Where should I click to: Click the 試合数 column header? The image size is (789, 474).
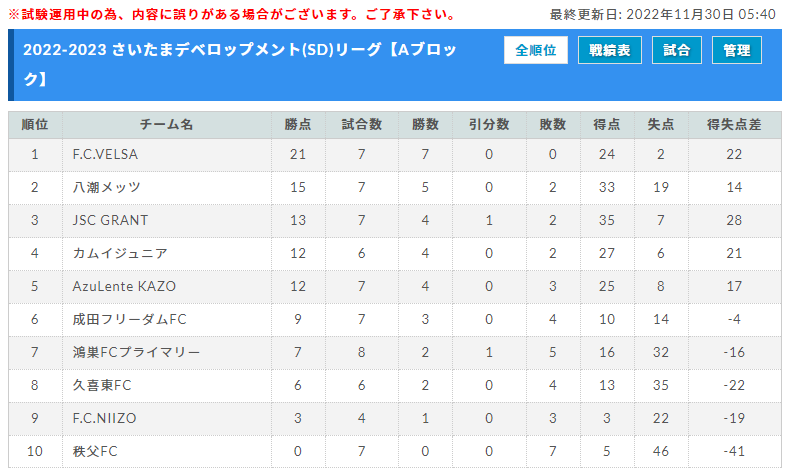click(362, 125)
